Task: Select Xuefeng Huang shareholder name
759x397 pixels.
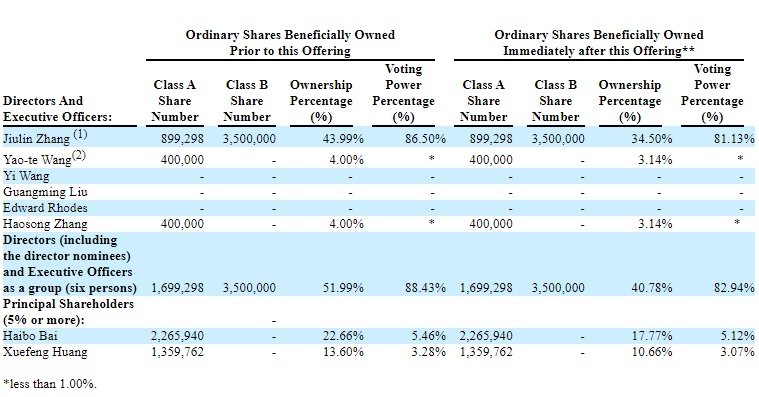Action: click(x=45, y=352)
